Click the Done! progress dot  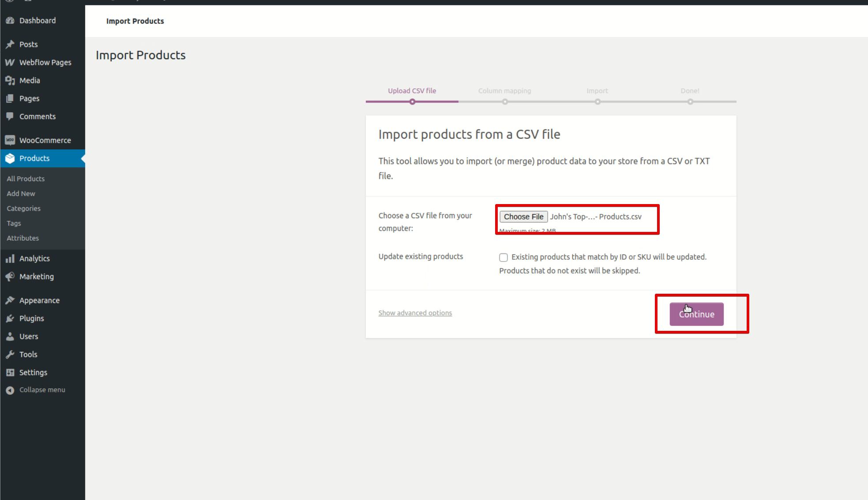[690, 102]
